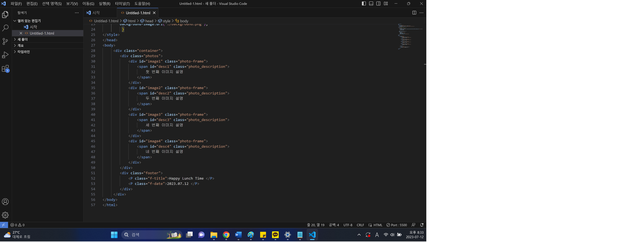Click the Visual Studio Code taskbar icon
Screen dimensions: 644x242
[312, 235]
